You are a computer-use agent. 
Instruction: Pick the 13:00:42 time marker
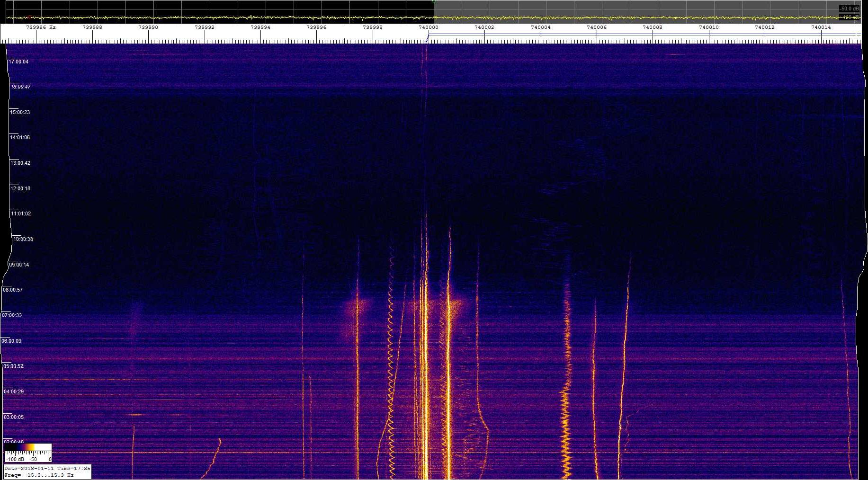(x=20, y=163)
